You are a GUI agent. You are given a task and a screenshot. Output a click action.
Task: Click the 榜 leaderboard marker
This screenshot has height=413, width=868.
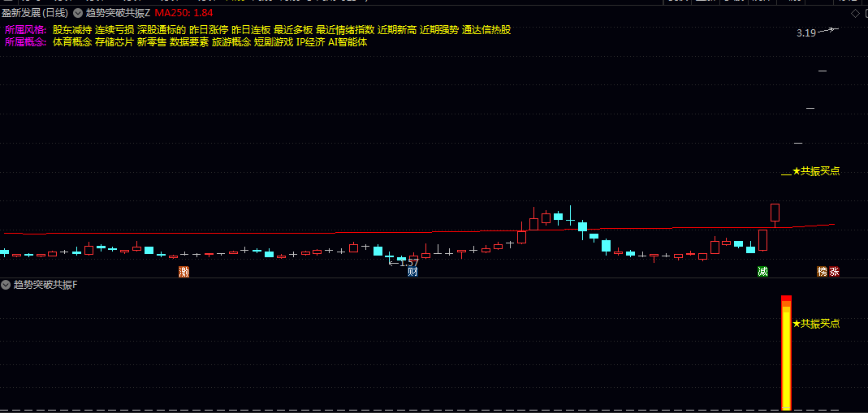pyautogui.click(x=823, y=272)
